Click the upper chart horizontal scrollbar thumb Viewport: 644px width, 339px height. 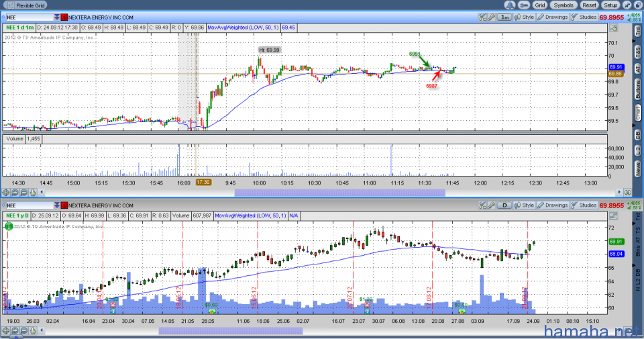[339, 192]
